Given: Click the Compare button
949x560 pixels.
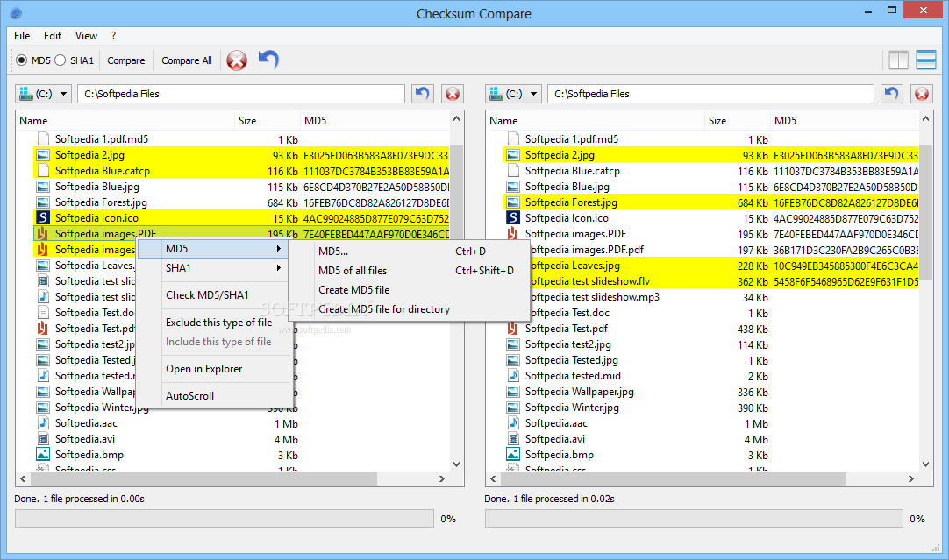Looking at the screenshot, I should (126, 60).
